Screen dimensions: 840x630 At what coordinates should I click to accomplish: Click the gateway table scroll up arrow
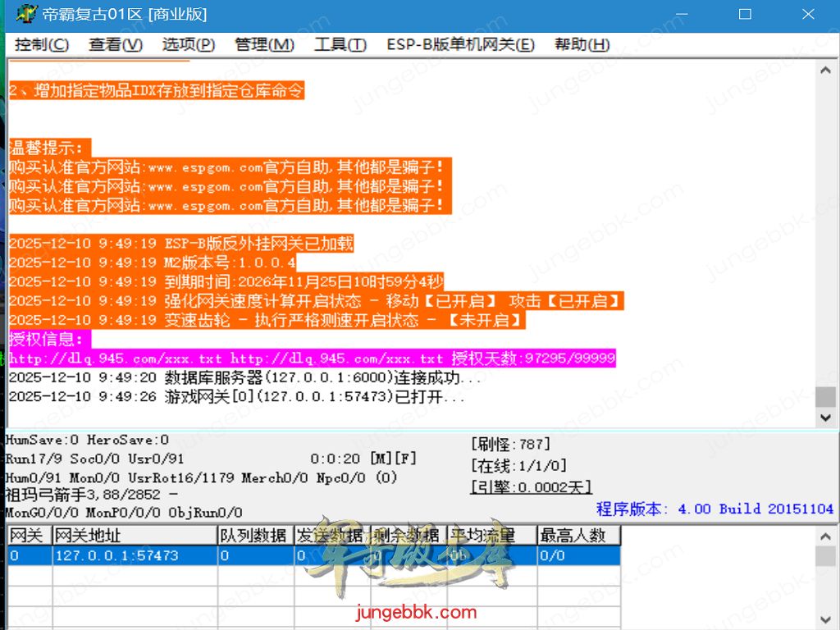pyautogui.click(x=825, y=536)
